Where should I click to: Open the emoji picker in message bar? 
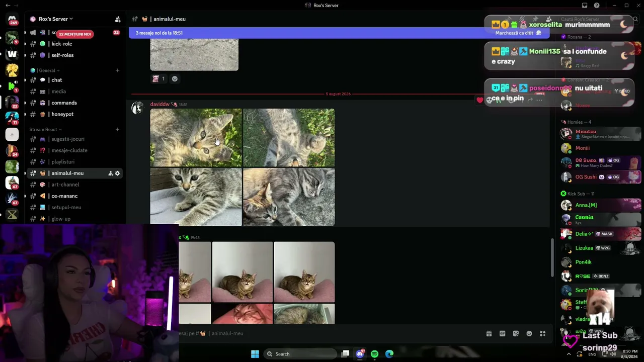pyautogui.click(x=529, y=333)
